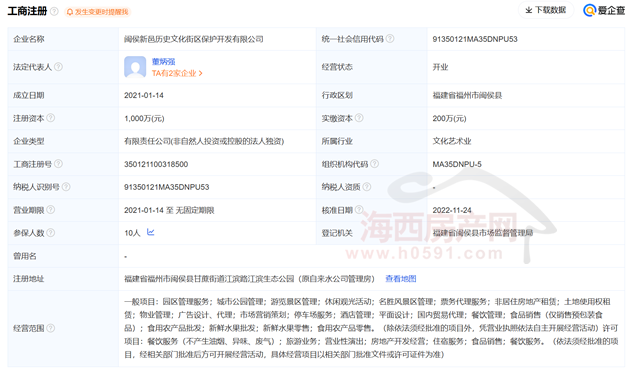Click the help icon beside 工商注册 heading
Image resolution: width=640 pixels, height=378 pixels.
click(54, 11)
